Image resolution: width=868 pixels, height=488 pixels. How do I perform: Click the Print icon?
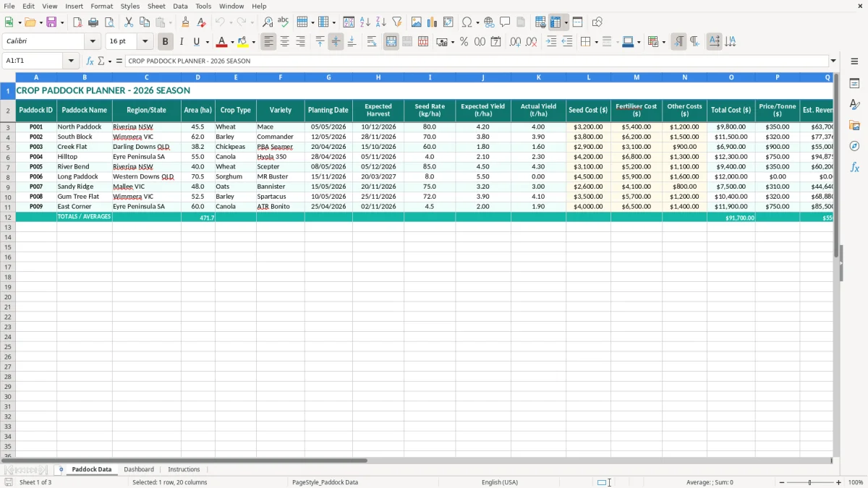93,22
